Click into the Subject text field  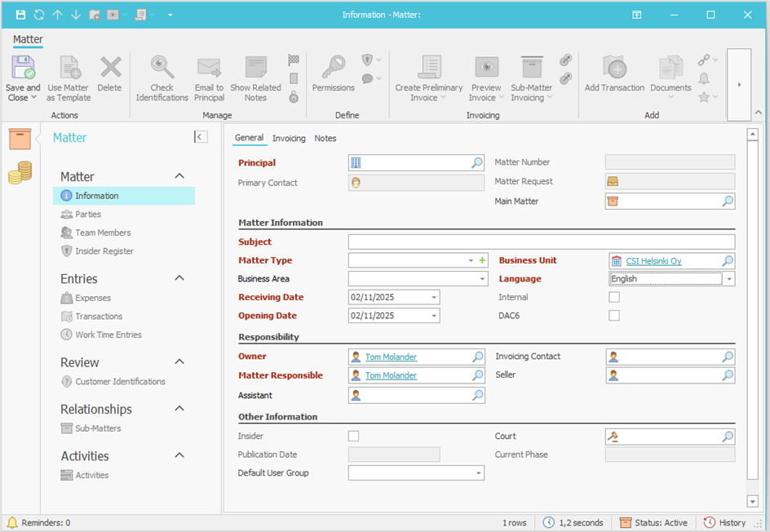click(541, 242)
